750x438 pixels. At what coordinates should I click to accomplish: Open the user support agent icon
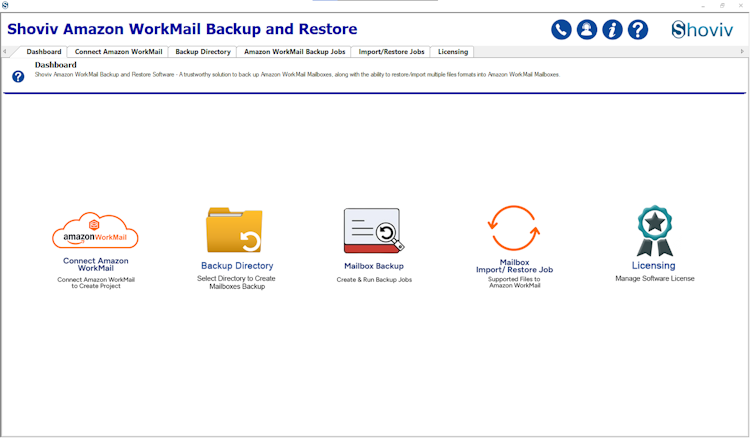tap(586, 30)
